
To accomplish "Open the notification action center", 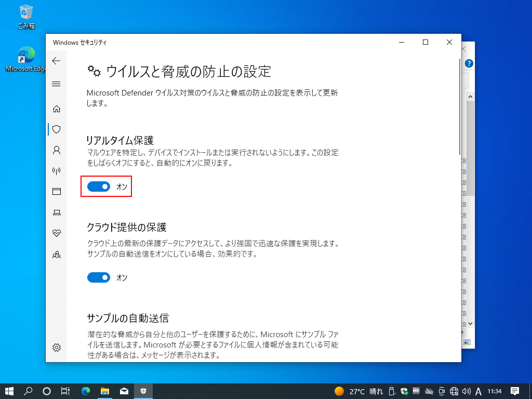I will coord(515,391).
